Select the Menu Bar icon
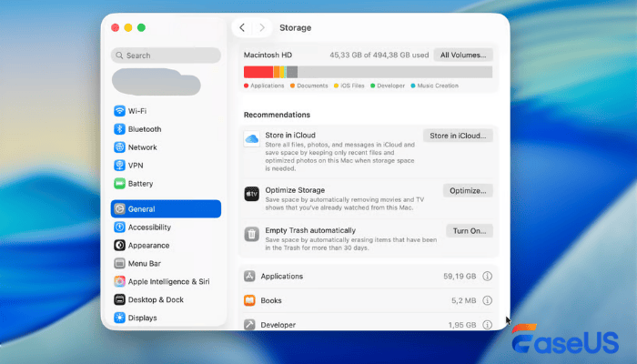637x364 pixels. (119, 263)
